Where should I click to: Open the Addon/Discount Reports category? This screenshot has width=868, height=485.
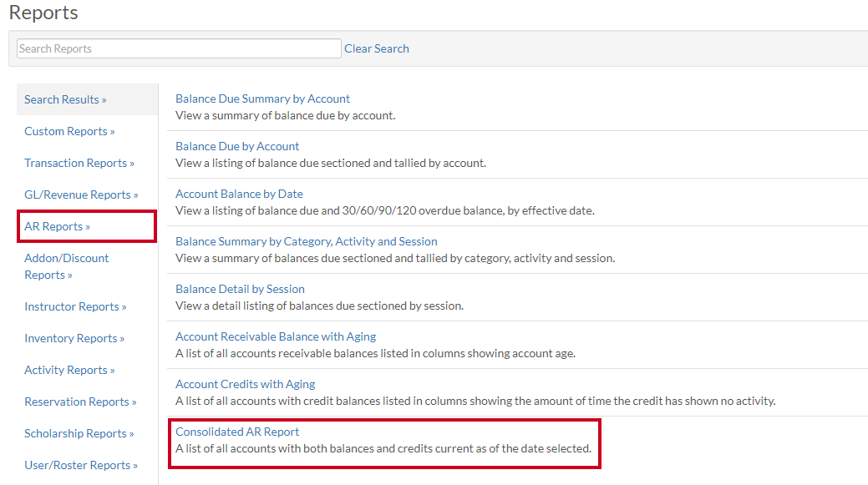(67, 266)
